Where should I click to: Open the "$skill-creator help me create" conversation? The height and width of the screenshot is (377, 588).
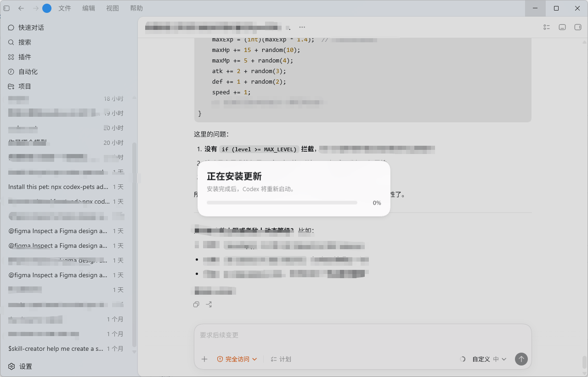66,349
